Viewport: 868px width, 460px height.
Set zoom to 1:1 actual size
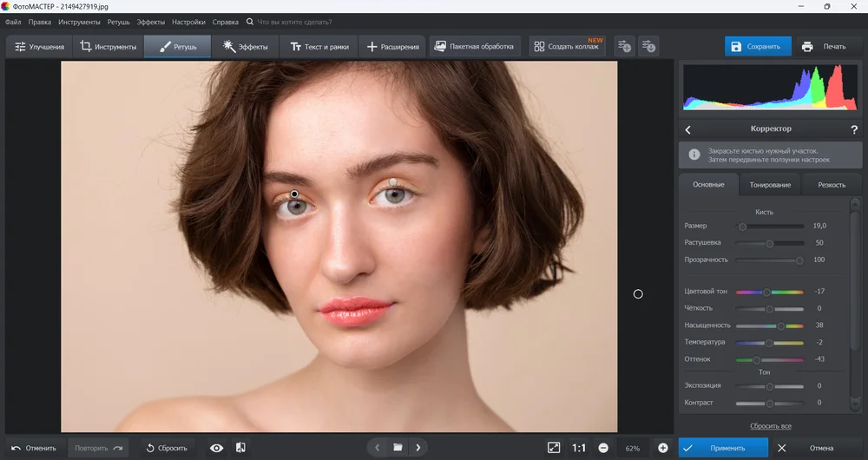point(579,448)
